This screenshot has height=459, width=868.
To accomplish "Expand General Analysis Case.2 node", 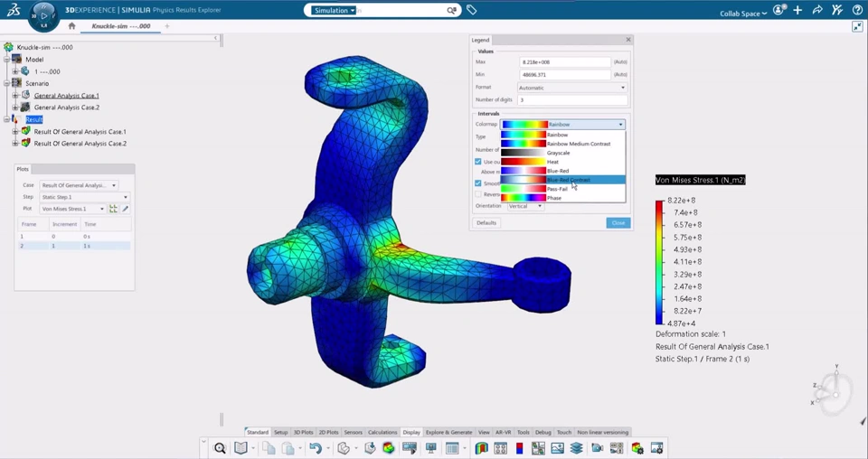I will click(x=15, y=108).
